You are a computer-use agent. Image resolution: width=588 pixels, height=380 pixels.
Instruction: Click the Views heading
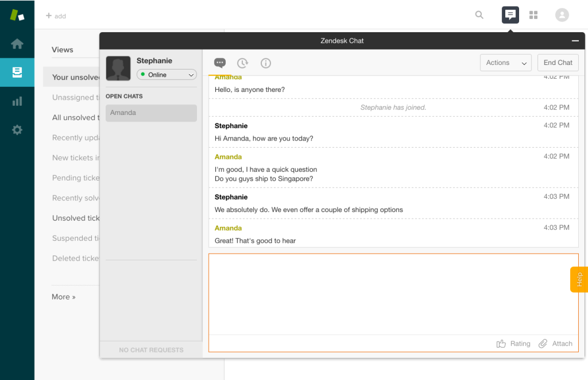point(62,49)
